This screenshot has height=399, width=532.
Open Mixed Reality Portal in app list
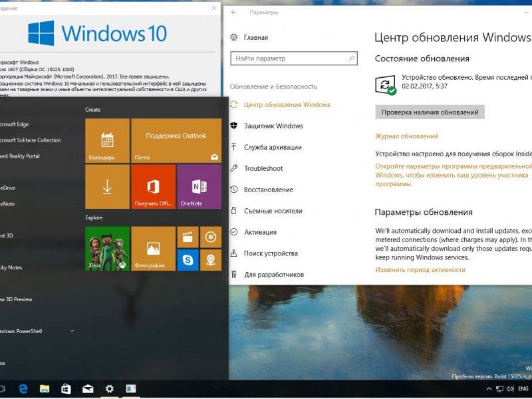point(20,156)
